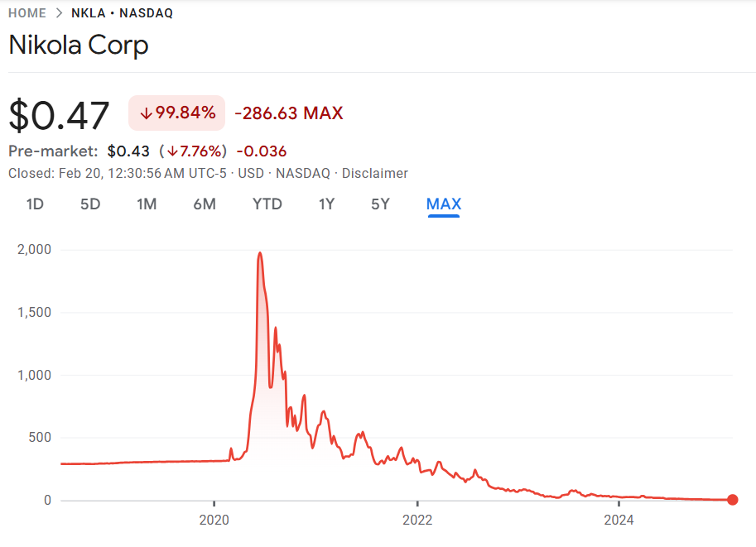
Task: Click the HOME breadcrumb link
Action: coord(27,13)
